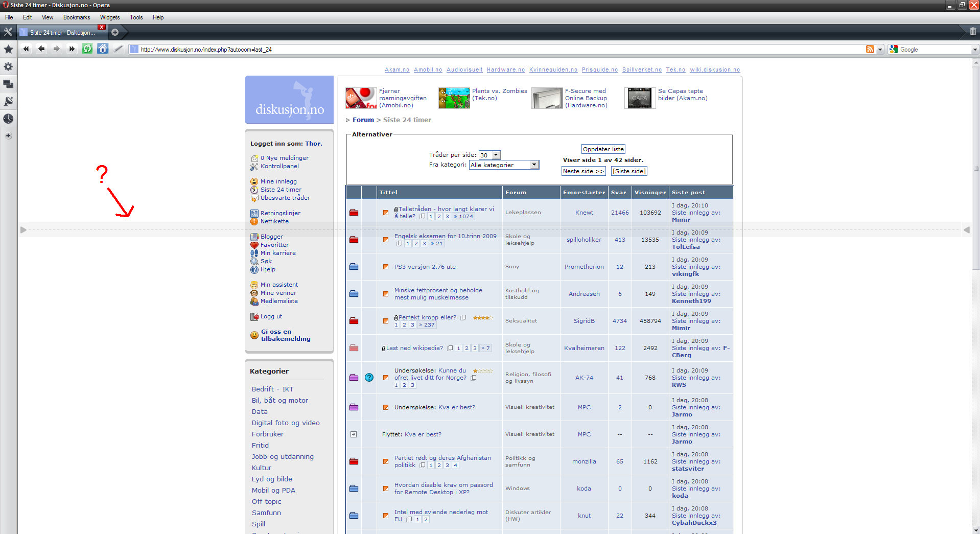The width and height of the screenshot is (980, 534).
Task: Click the moved arrow icon for Flyttet thread
Action: pos(354,434)
